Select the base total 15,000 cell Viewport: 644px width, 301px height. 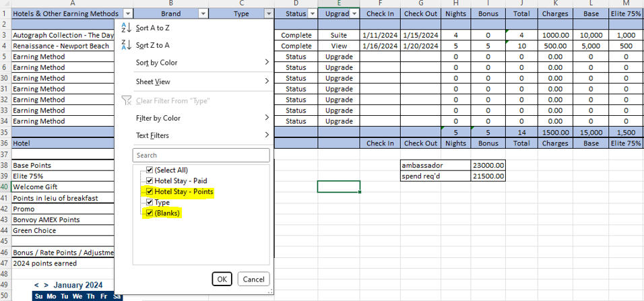(x=591, y=133)
